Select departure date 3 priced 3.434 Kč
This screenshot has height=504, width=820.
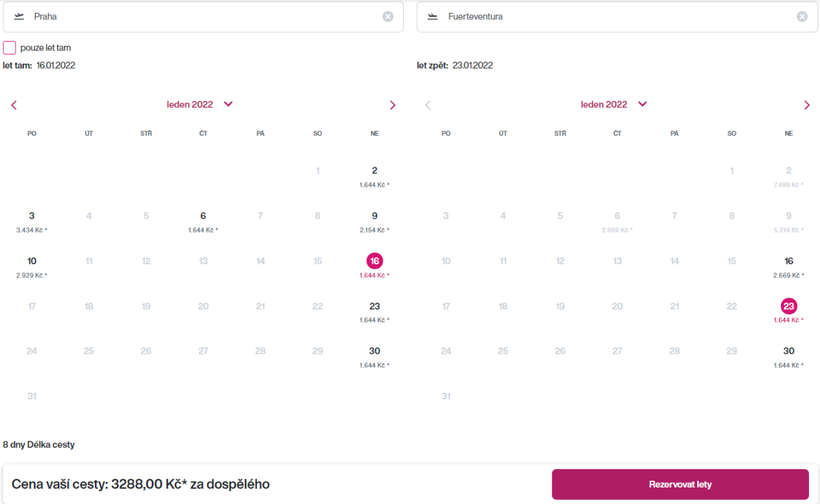click(x=31, y=220)
